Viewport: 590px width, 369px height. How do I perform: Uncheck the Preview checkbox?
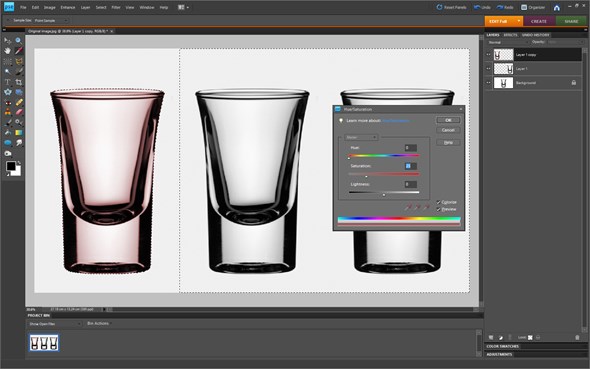click(438, 209)
